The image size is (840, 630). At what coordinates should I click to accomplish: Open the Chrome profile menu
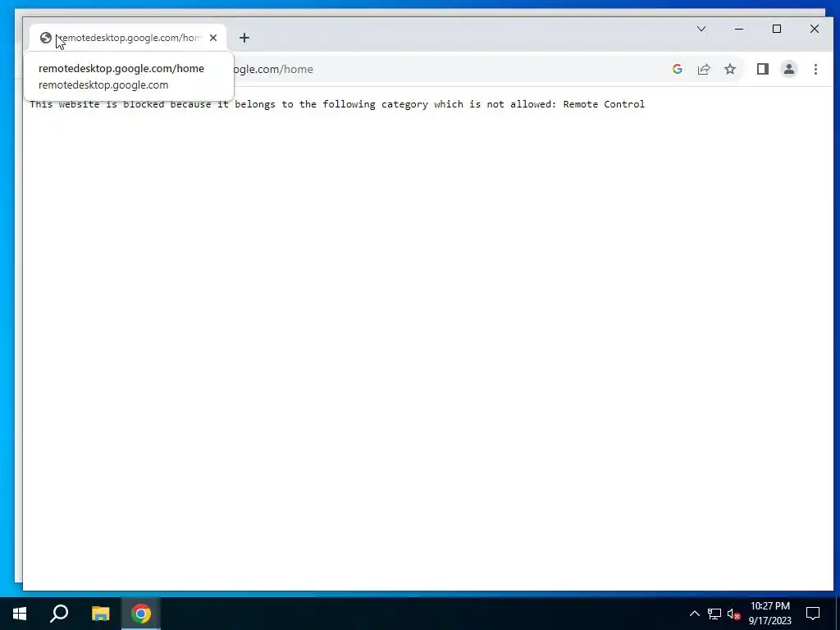[788, 69]
